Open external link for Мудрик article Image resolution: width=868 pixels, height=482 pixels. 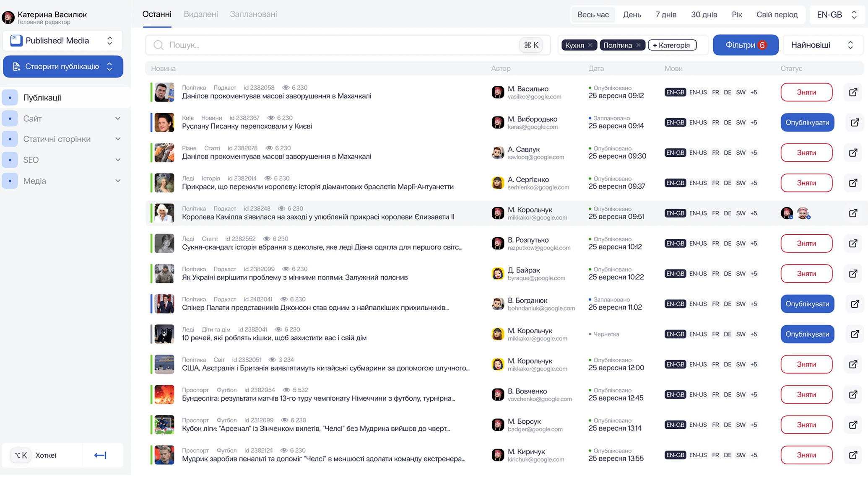pyautogui.click(x=853, y=455)
